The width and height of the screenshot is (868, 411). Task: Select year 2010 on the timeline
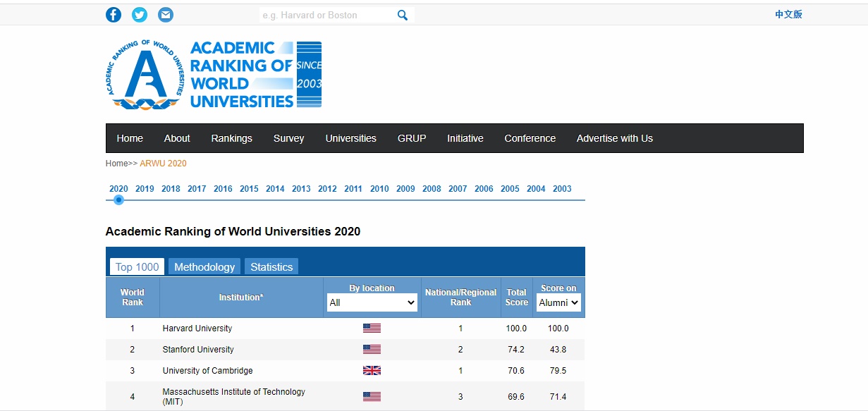click(379, 189)
